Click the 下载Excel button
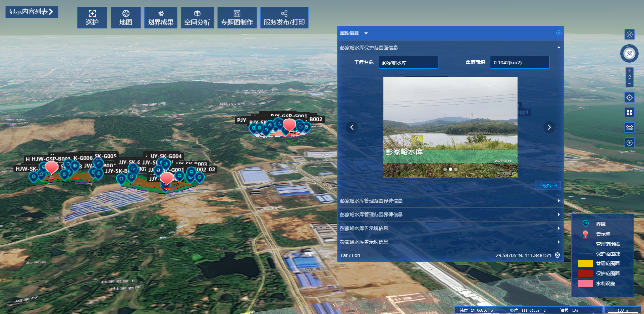Screen dimensions: 644x314 [547, 186]
